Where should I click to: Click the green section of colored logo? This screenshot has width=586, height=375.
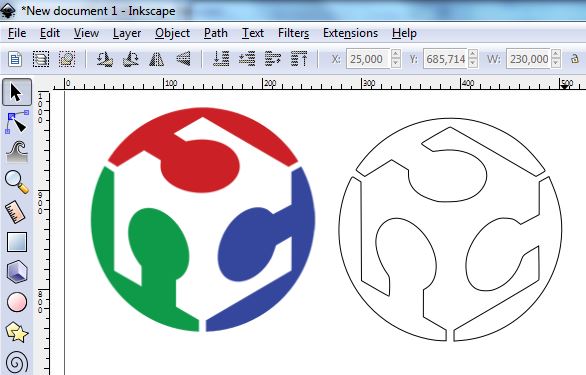[159, 243]
